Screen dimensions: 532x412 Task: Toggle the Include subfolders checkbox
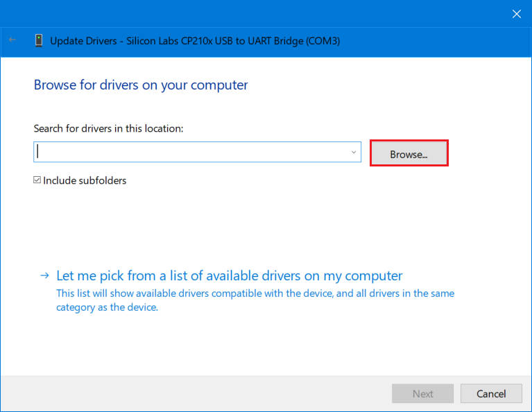(37, 180)
